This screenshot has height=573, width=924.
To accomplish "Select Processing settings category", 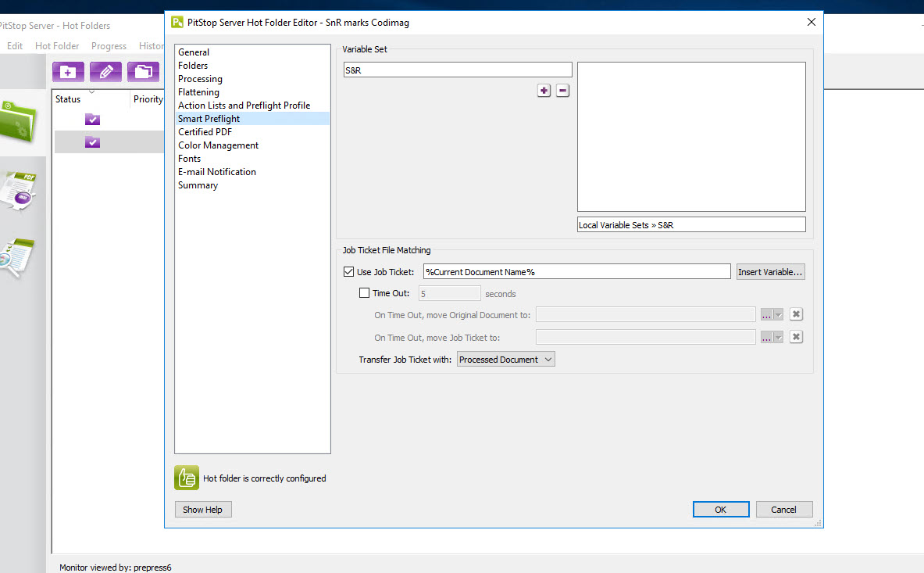I will [201, 79].
